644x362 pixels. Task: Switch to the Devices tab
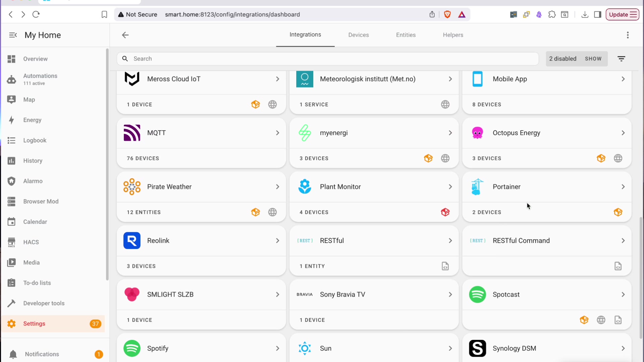point(358,35)
